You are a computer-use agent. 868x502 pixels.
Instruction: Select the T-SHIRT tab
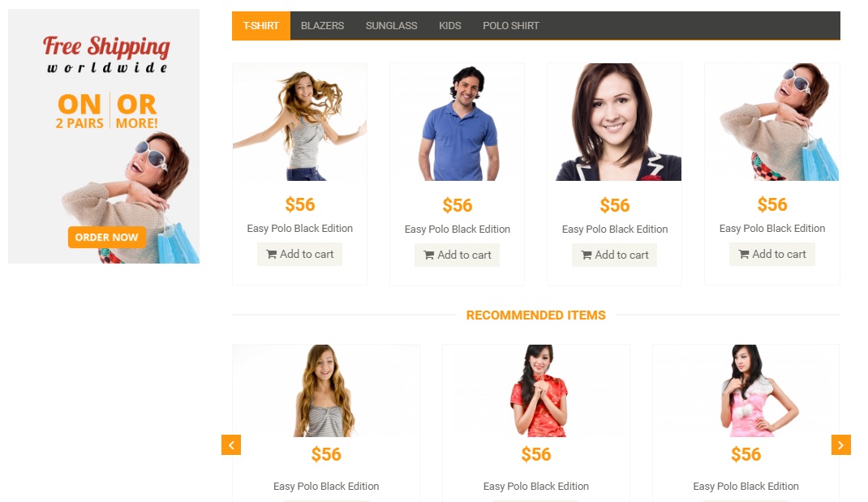click(260, 25)
